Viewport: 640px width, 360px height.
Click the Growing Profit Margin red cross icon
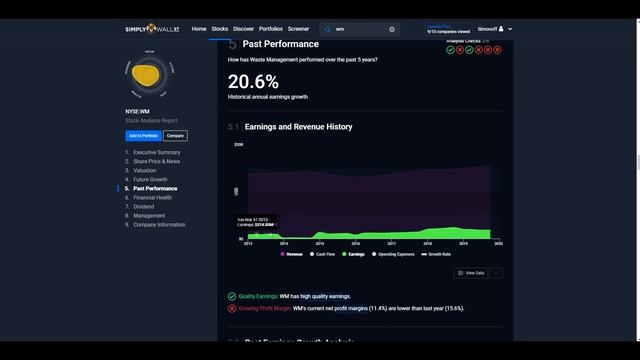coord(232,309)
